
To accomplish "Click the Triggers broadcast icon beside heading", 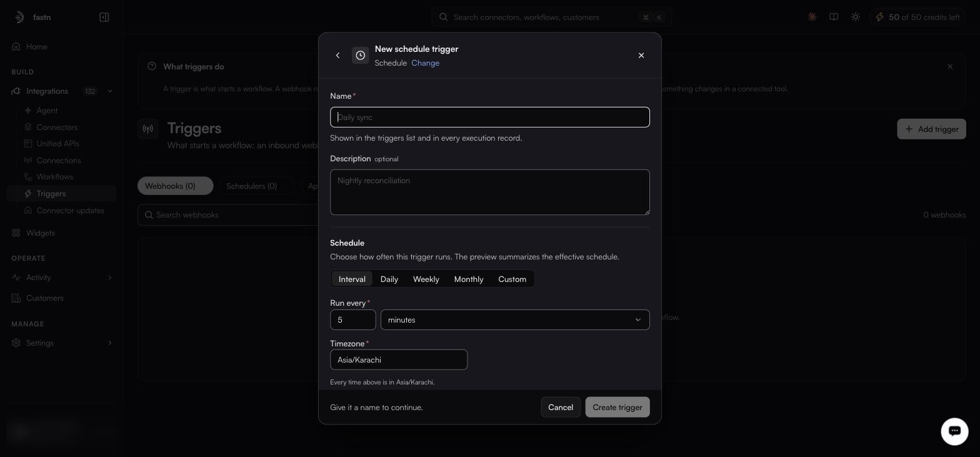I will 148,129.
